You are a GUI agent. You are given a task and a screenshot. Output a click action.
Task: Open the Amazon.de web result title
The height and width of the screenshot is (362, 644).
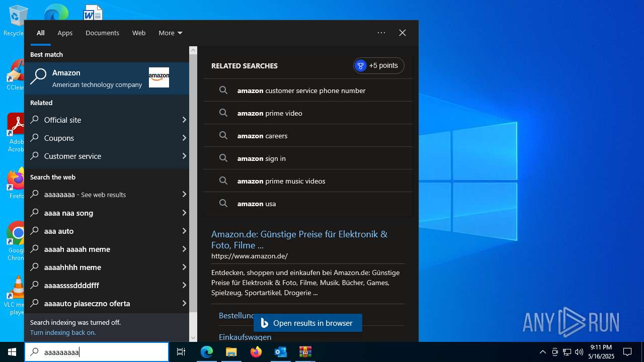point(299,239)
